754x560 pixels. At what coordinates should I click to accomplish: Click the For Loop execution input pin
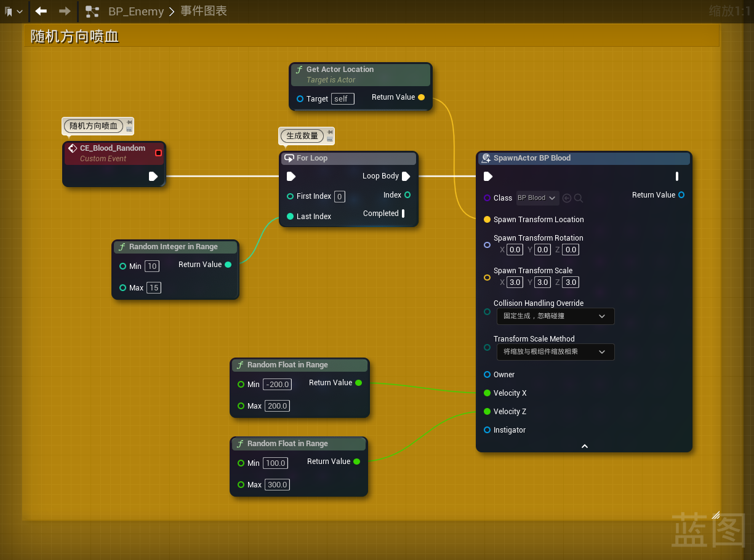[291, 177]
